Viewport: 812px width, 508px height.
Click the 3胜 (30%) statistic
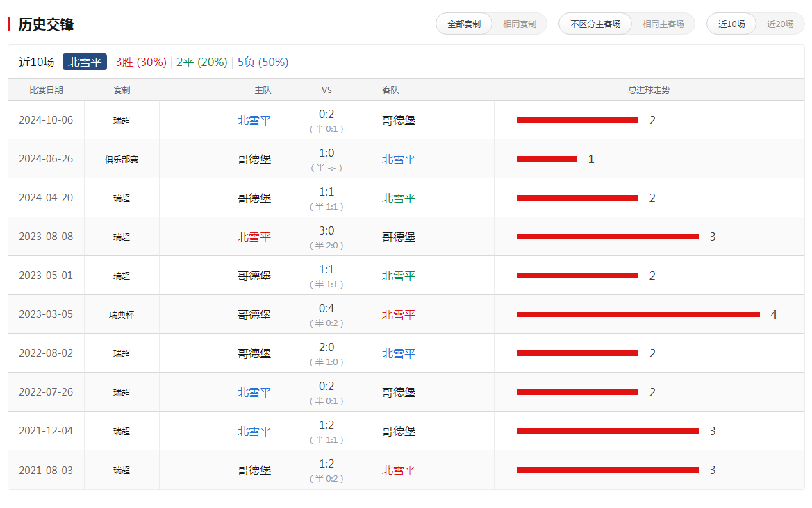141,62
